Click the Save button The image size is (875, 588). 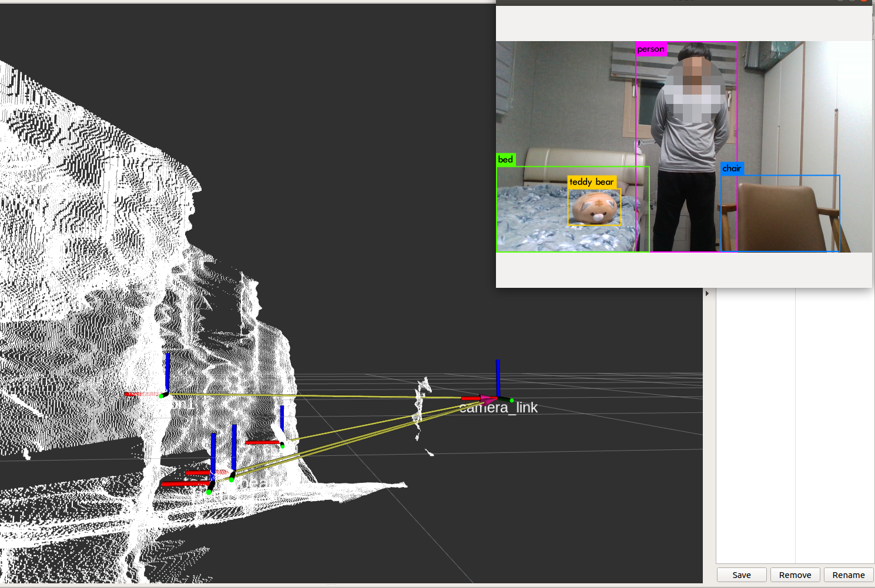[741, 575]
